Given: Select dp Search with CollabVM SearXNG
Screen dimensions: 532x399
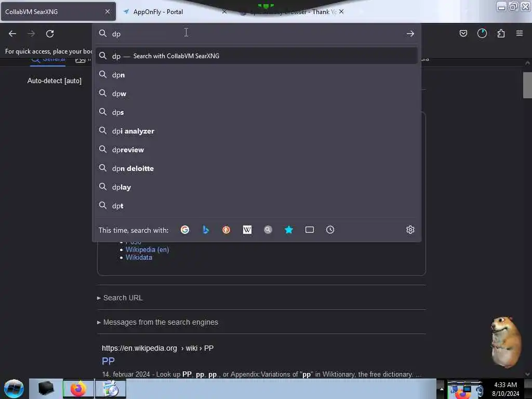Looking at the screenshot, I should [x=257, y=56].
